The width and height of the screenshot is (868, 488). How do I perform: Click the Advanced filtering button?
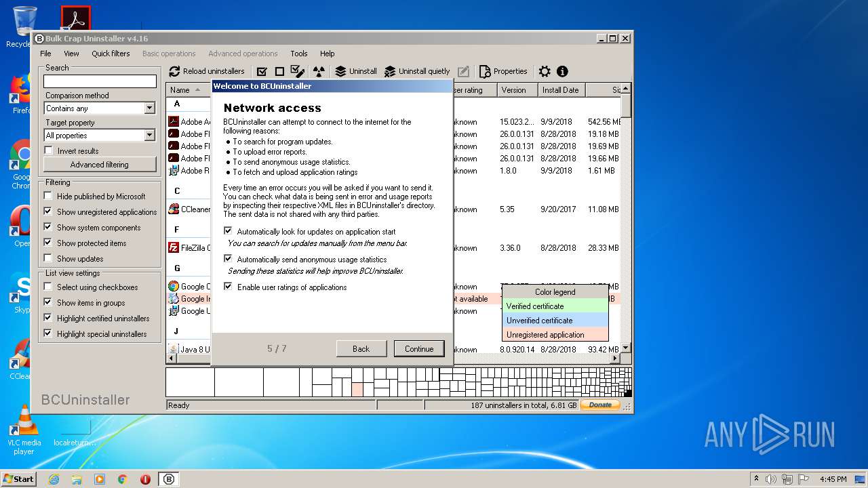(100, 165)
